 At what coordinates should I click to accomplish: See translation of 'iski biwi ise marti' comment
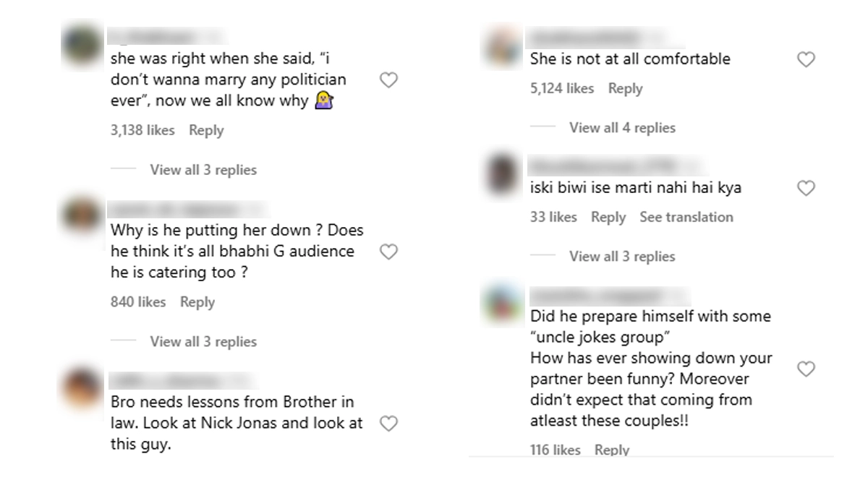(x=686, y=217)
